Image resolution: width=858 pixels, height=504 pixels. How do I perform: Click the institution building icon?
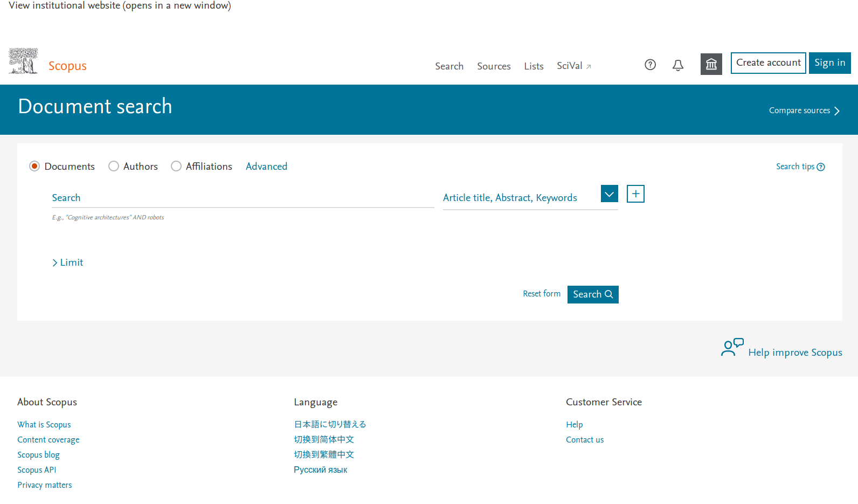[711, 65]
